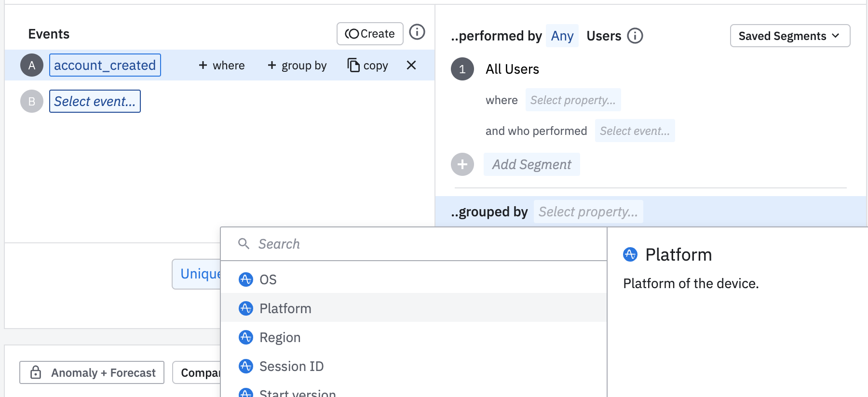This screenshot has width=868, height=397.
Task: Open the Any performed-by selector
Action: pos(562,36)
